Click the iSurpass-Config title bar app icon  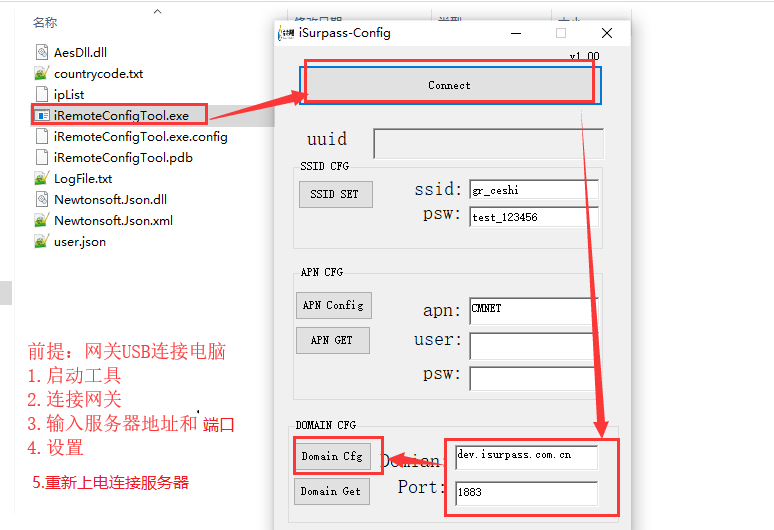(286, 33)
